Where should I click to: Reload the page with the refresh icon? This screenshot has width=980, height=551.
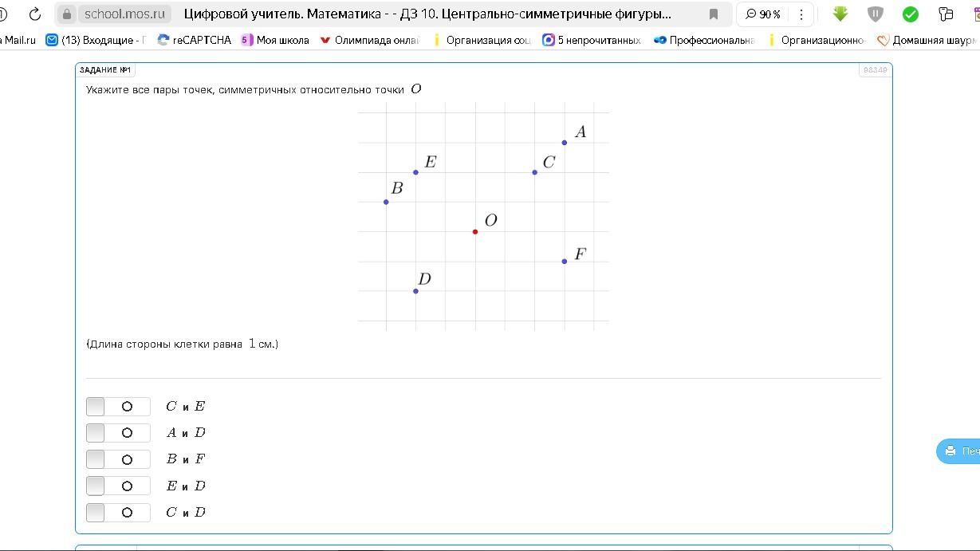click(x=34, y=14)
